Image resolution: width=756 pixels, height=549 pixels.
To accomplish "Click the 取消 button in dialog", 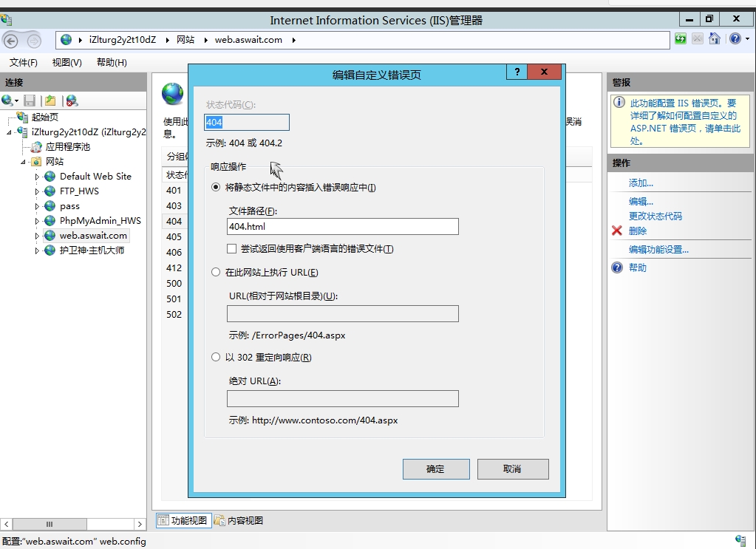I will point(512,469).
